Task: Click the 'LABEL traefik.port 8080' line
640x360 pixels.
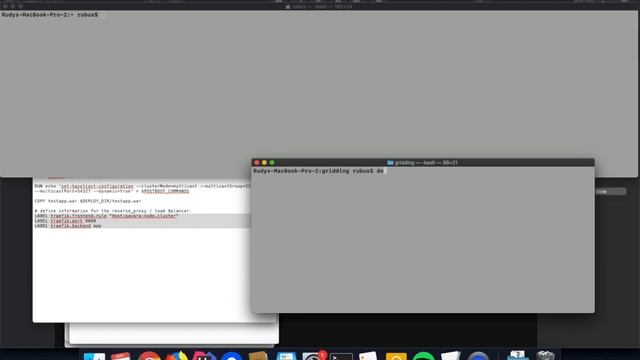Action: tap(65, 221)
